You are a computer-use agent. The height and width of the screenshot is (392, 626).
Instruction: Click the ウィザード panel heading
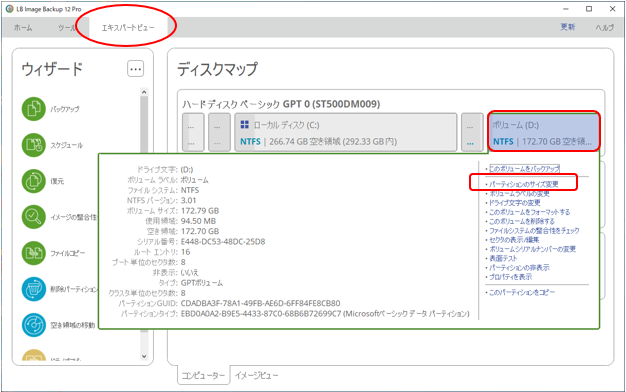pyautogui.click(x=52, y=69)
